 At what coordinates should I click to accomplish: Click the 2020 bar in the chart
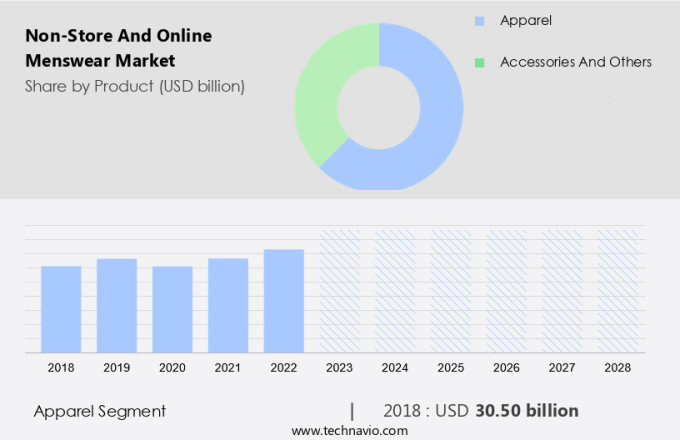click(x=172, y=309)
